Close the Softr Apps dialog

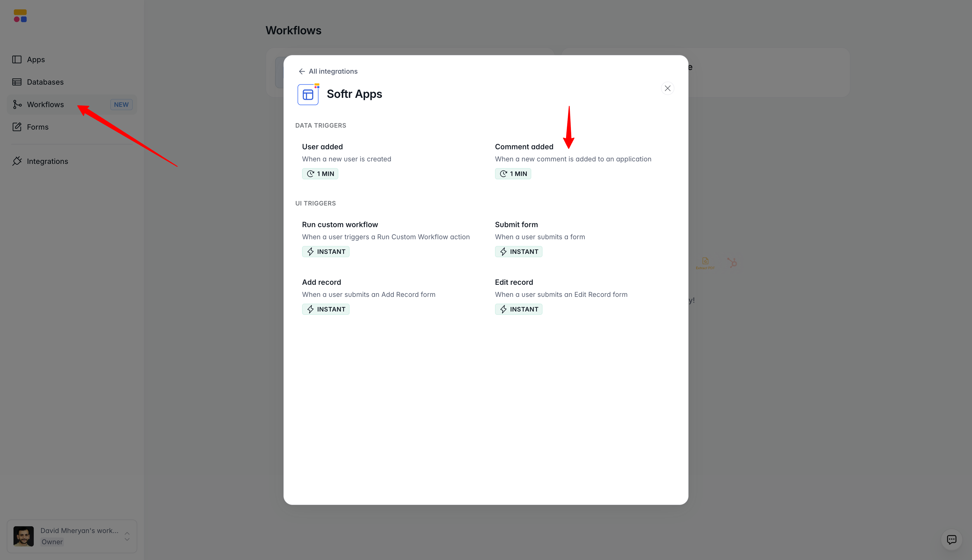click(x=667, y=89)
